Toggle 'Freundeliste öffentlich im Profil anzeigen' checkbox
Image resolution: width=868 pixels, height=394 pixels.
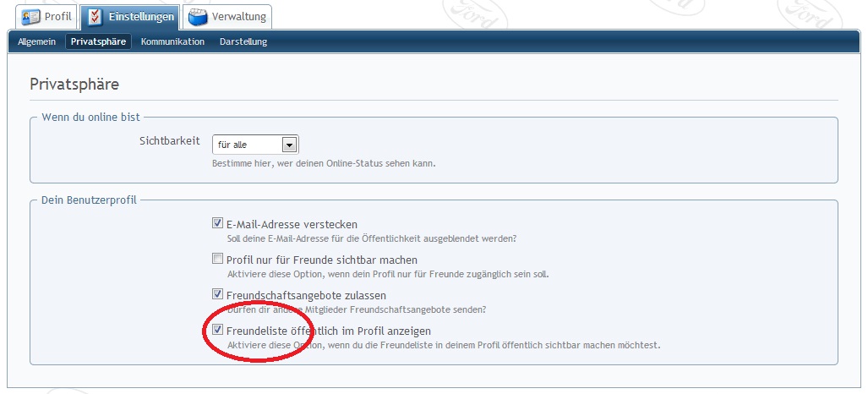[x=217, y=331]
